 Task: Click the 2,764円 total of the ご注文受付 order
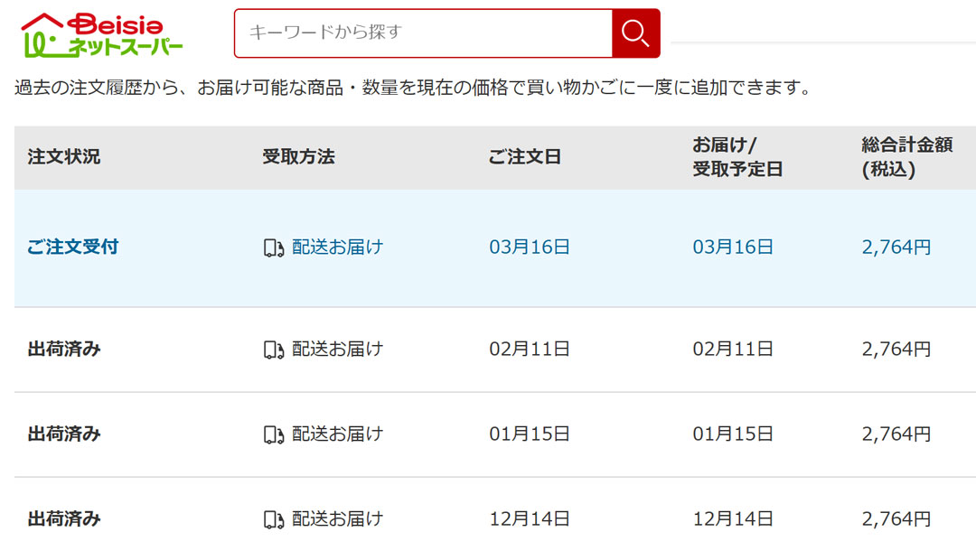pos(896,247)
